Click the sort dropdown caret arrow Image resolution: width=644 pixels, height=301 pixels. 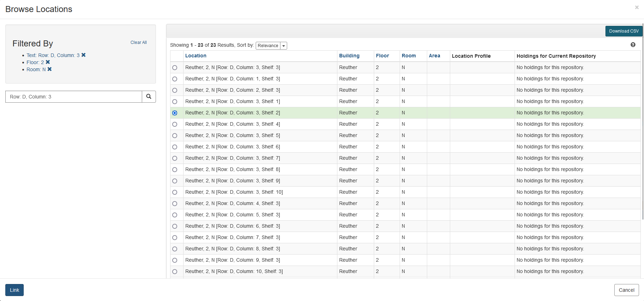tap(284, 46)
